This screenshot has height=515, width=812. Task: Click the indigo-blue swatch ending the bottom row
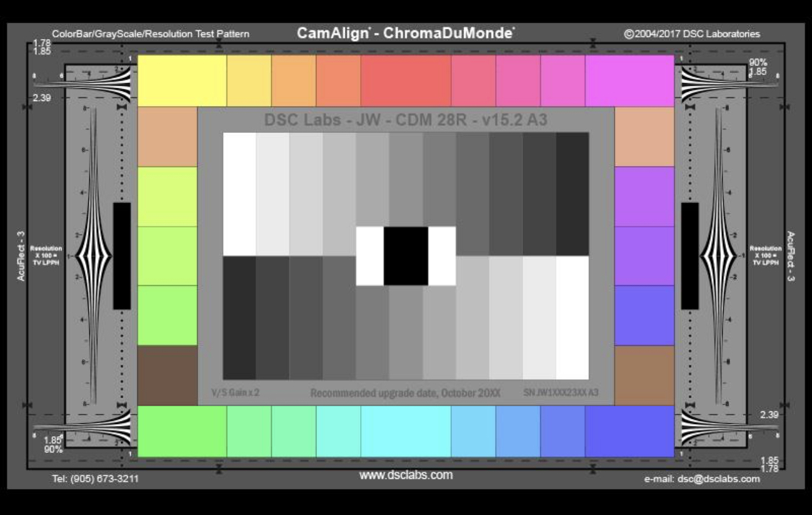(x=629, y=432)
